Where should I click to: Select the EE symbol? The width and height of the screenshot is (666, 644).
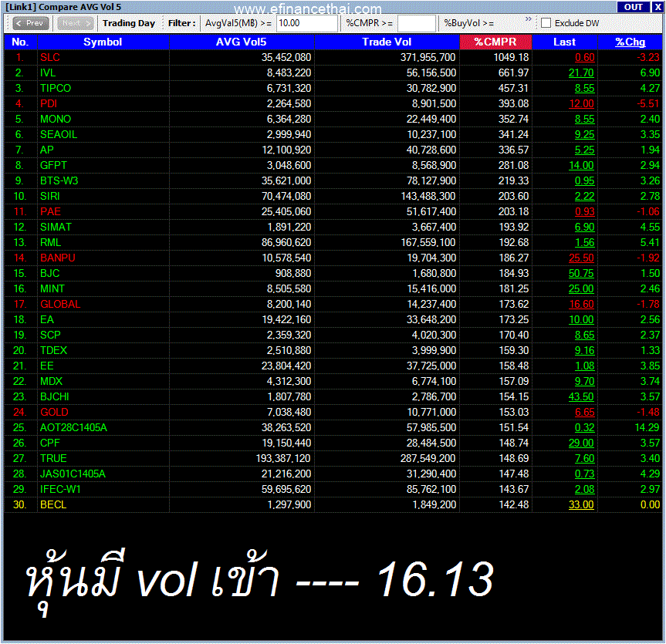click(x=47, y=366)
